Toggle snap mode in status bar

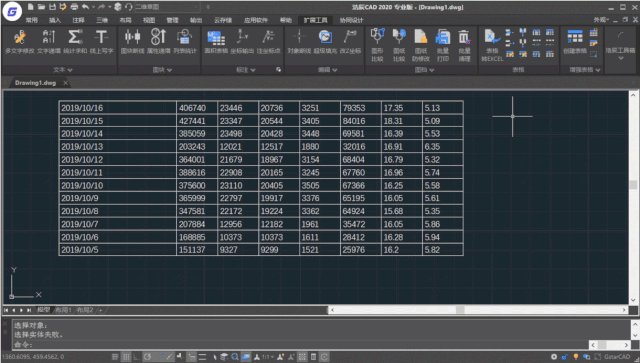point(116,357)
